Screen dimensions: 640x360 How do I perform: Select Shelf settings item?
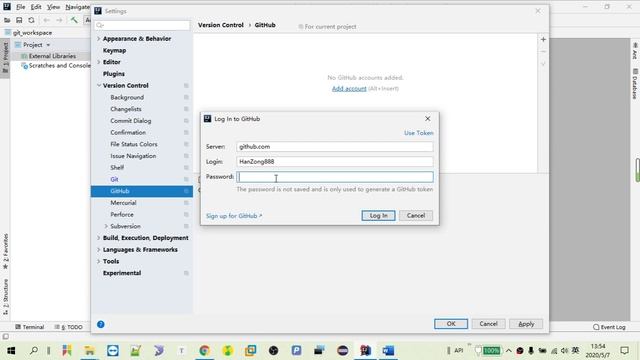pos(117,168)
